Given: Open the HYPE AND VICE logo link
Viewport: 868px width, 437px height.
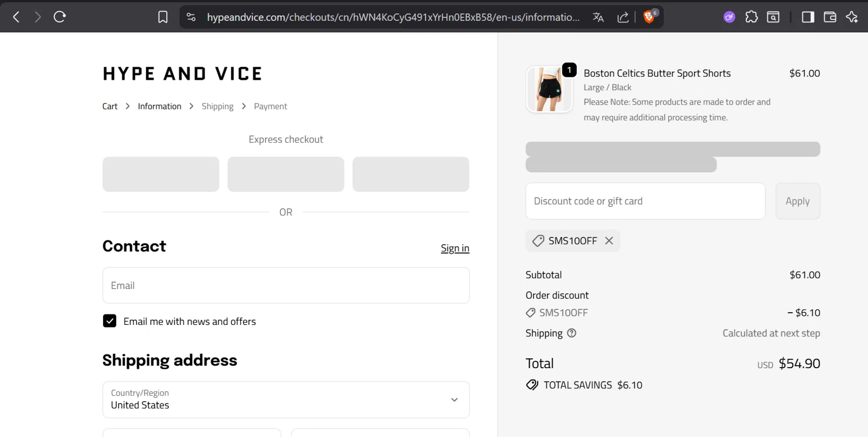Looking at the screenshot, I should [182, 73].
